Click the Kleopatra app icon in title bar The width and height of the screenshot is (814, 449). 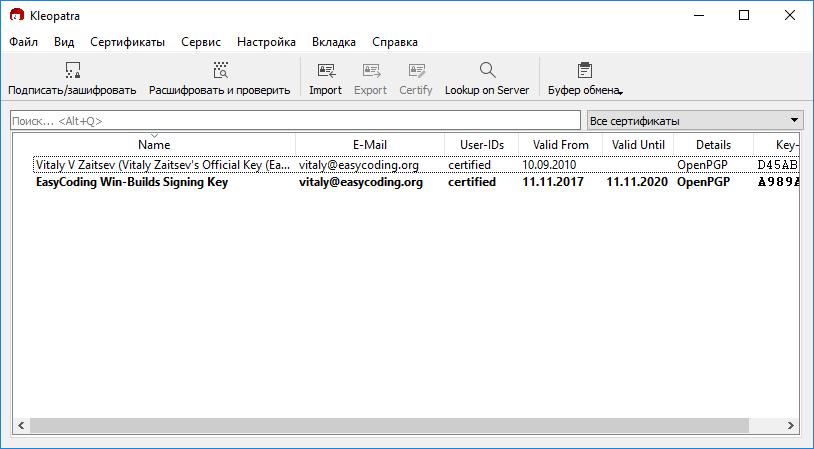coord(17,15)
